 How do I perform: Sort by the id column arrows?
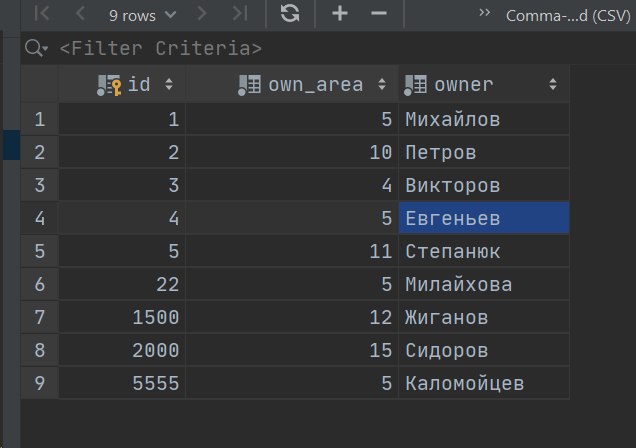(169, 84)
